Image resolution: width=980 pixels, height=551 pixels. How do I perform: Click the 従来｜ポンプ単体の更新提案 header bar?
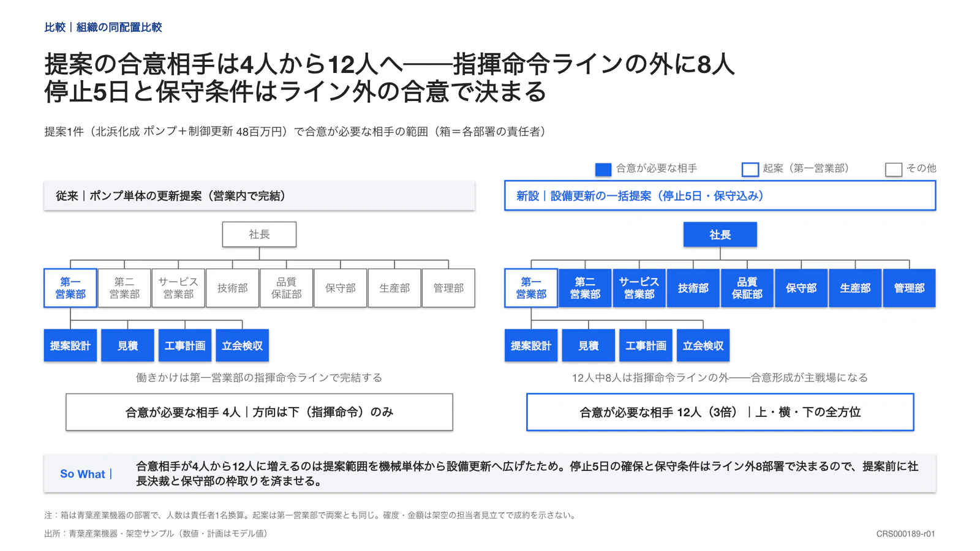(259, 196)
